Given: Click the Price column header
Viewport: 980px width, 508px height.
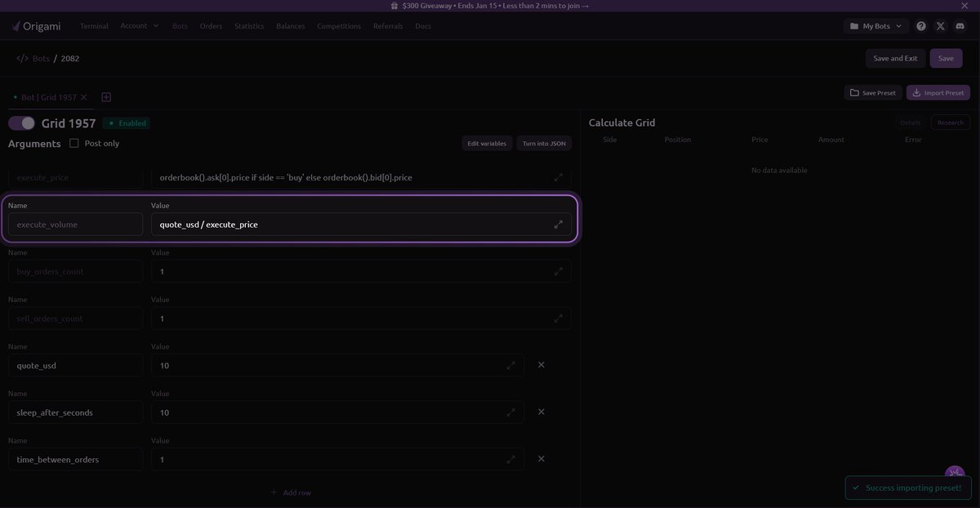Looking at the screenshot, I should (759, 140).
